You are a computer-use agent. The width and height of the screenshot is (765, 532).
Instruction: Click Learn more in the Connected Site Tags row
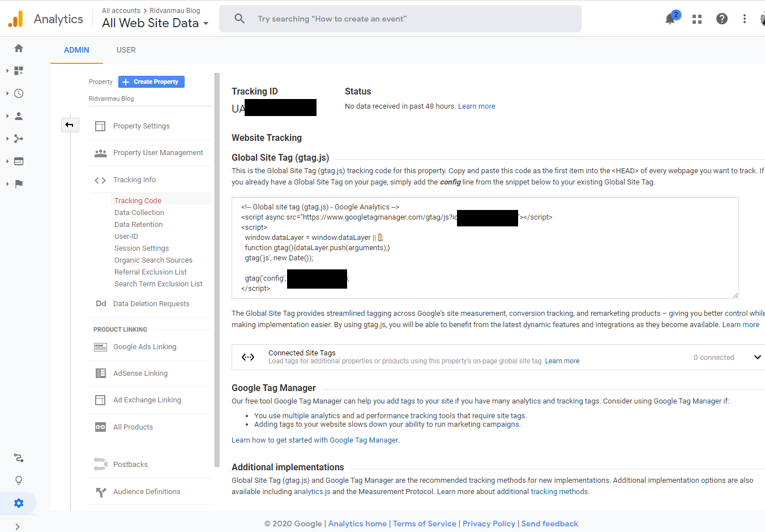coord(562,361)
